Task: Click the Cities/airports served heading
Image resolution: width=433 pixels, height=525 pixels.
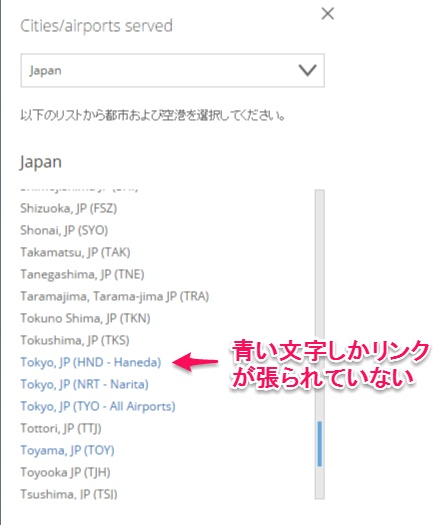Action: tap(96, 26)
